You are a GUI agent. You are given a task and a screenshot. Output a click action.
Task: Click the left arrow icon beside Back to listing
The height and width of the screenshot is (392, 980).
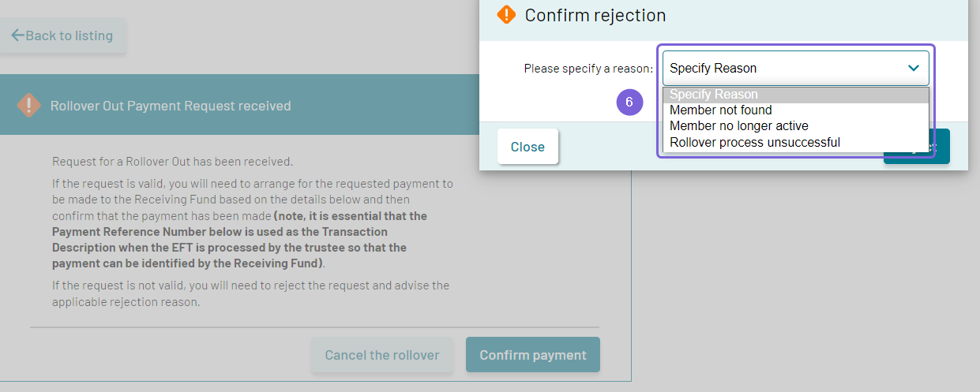[x=17, y=35]
